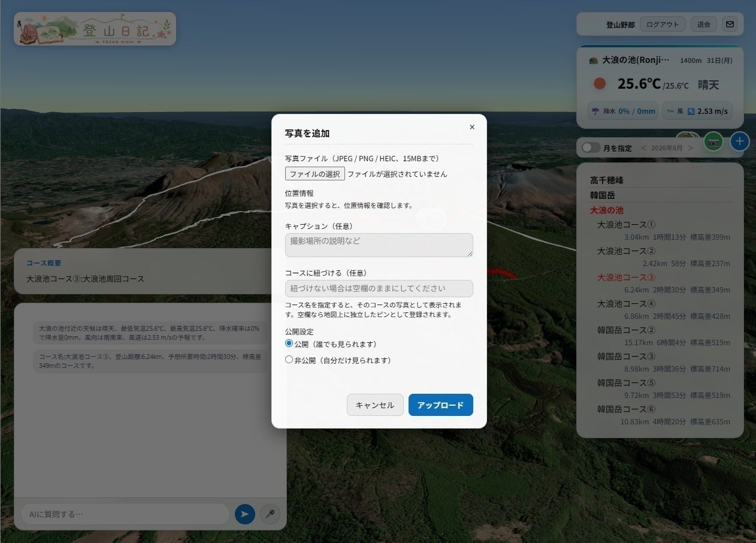Go to next month with right chevron
The width and height of the screenshot is (756, 543).
pos(690,148)
